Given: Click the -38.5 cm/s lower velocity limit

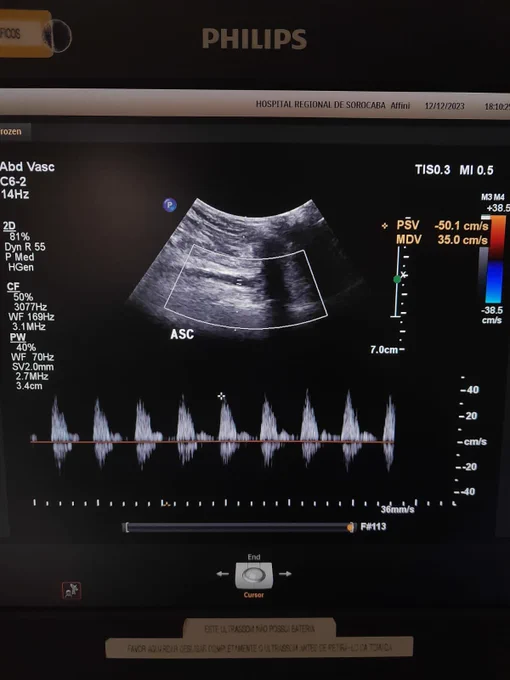Looking at the screenshot, I should (492, 315).
